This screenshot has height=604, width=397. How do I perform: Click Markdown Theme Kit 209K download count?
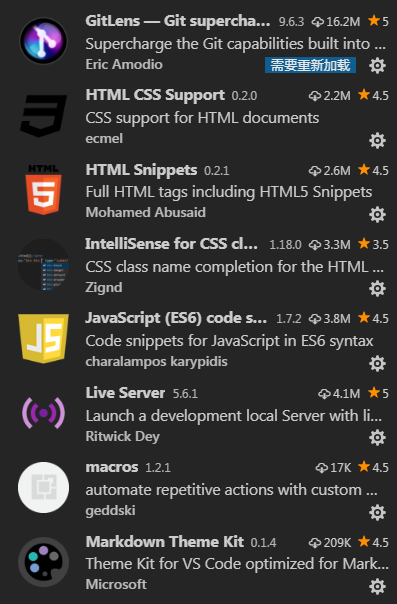click(x=337, y=543)
